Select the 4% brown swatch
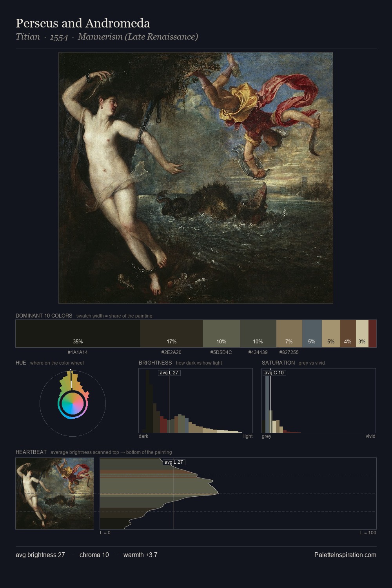392x588 pixels. (348, 334)
